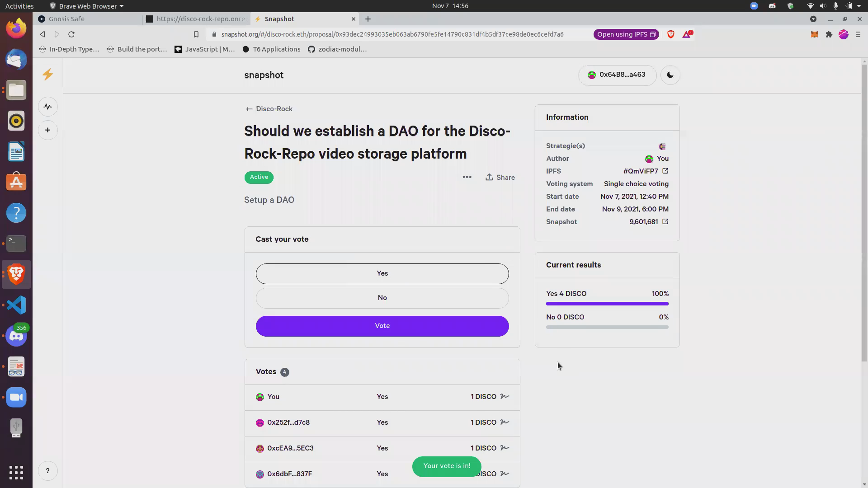
Task: Select the No voting choice
Action: tap(382, 298)
